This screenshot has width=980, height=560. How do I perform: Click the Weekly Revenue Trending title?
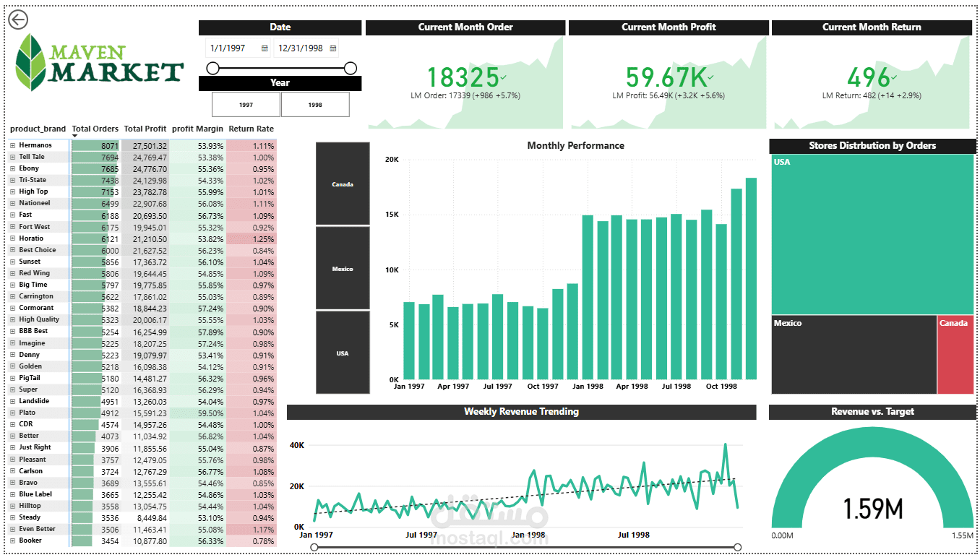521,411
